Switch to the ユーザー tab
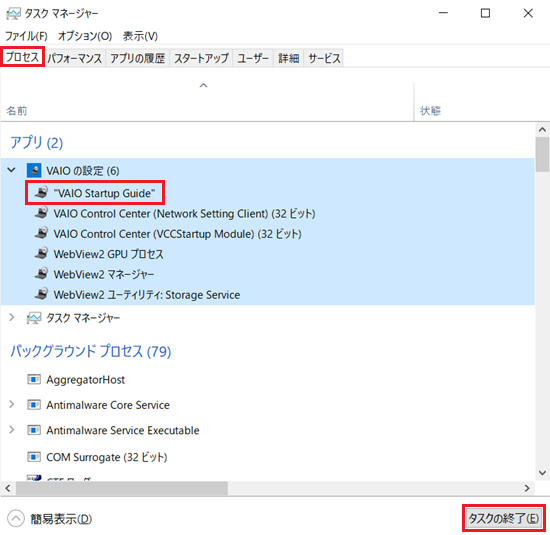The height and width of the screenshot is (535, 550). (x=253, y=58)
